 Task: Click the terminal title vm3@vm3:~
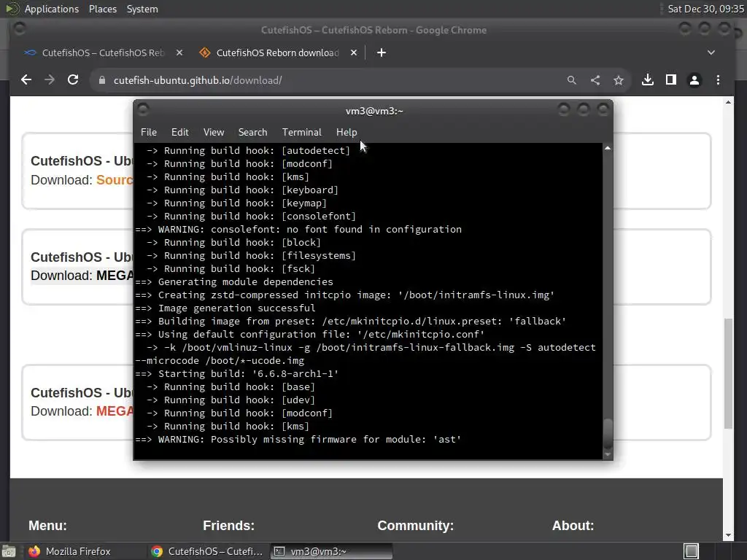pos(374,111)
